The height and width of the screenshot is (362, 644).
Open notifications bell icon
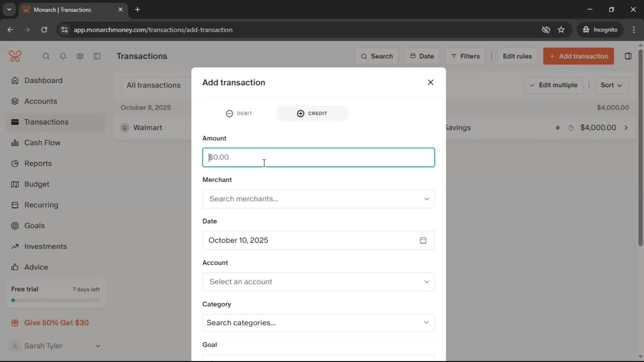tap(63, 56)
